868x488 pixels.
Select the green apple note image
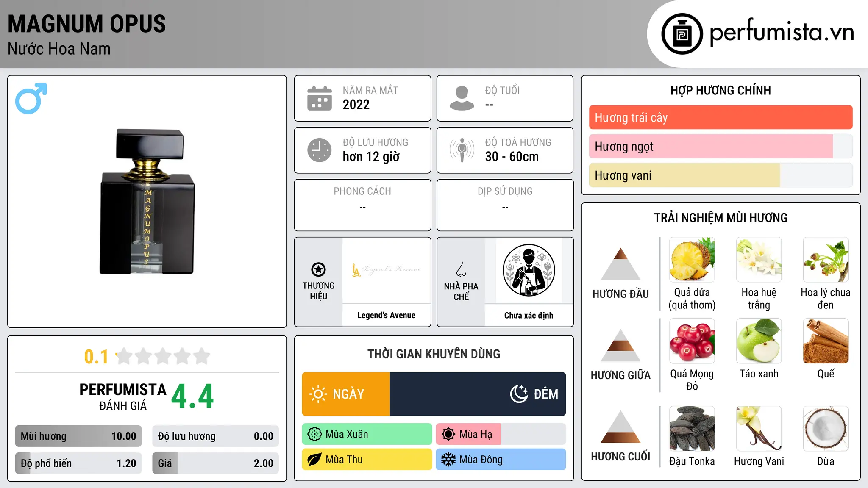pos(759,341)
